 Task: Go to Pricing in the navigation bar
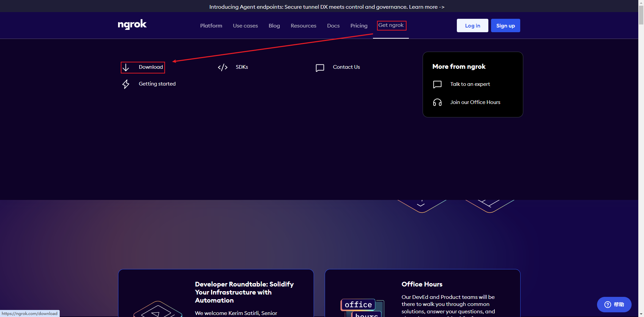pos(359,26)
